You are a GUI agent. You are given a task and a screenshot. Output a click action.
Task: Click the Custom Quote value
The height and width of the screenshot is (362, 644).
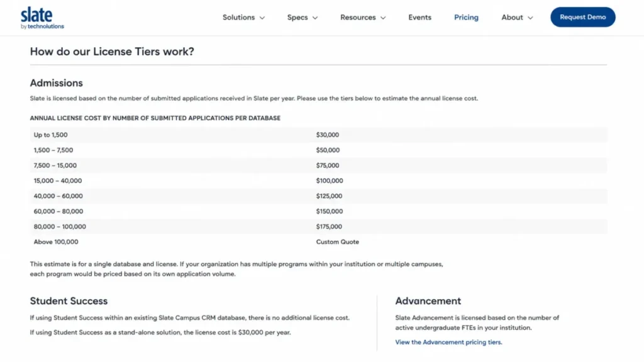[x=337, y=242]
